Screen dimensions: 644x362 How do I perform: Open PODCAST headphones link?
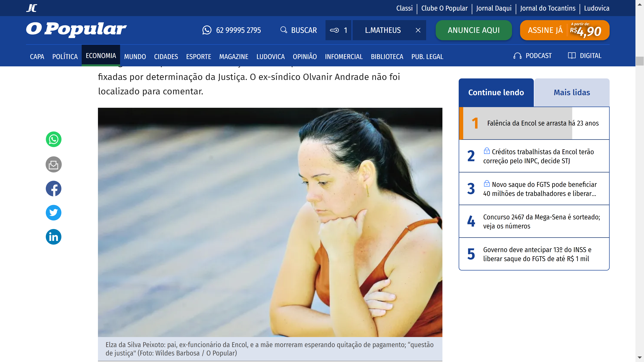click(532, 56)
